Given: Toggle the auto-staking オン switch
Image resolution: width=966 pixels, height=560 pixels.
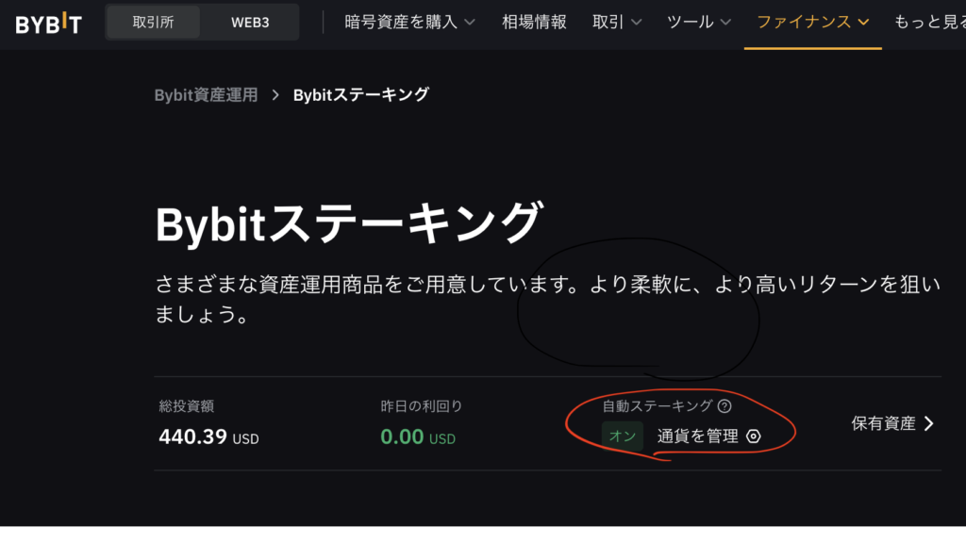Looking at the screenshot, I should click(623, 436).
